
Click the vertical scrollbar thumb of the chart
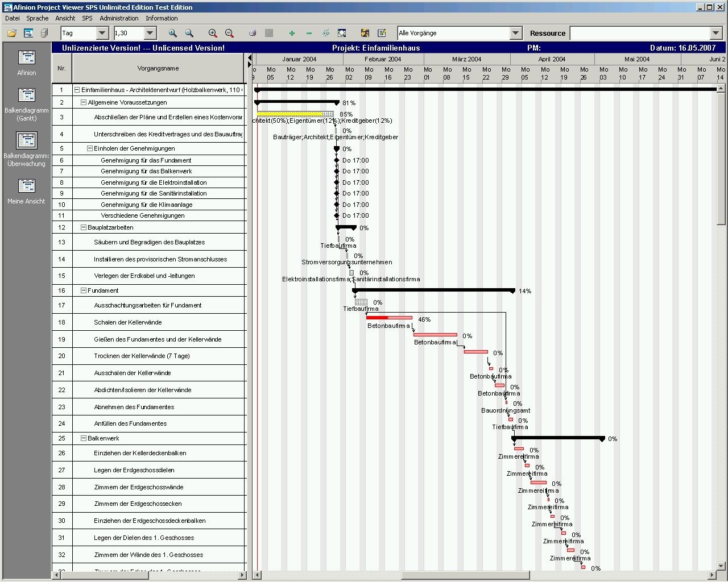pyautogui.click(x=721, y=159)
